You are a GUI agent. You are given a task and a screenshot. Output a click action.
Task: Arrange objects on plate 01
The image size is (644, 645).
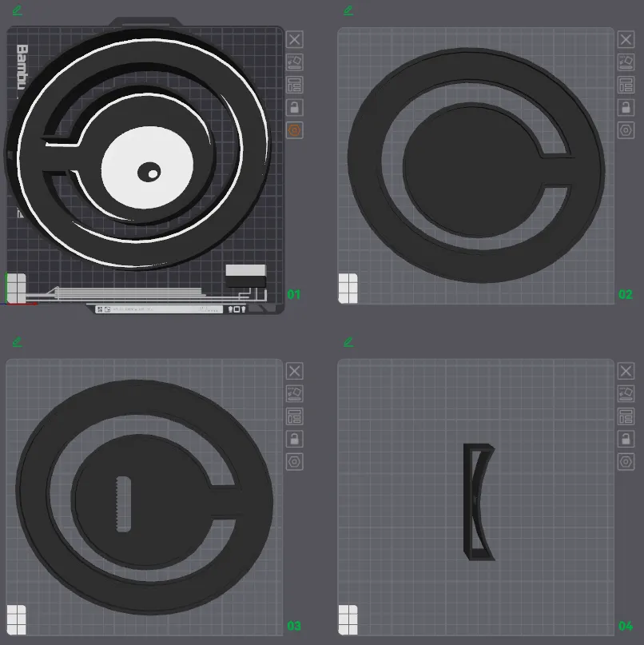coord(295,85)
